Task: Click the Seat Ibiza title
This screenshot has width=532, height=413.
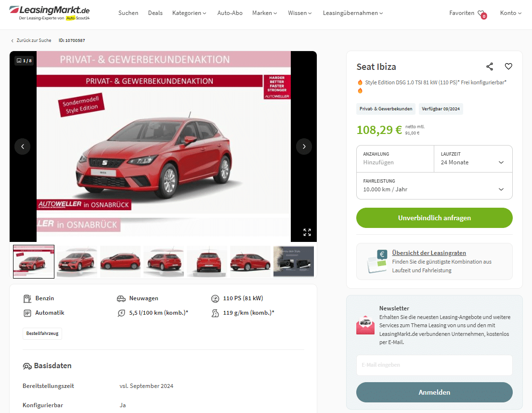Action: 376,67
